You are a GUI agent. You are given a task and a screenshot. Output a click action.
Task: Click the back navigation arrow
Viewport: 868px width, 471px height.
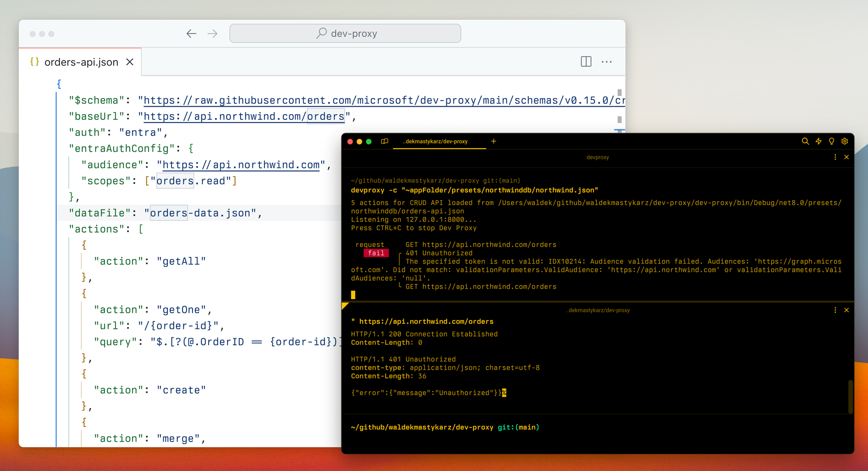coord(191,33)
